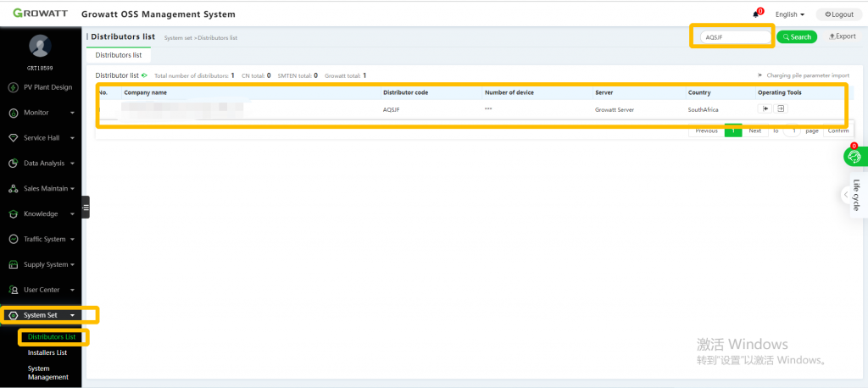
Task: Open the PV Plant Design menu item
Action: coord(47,87)
